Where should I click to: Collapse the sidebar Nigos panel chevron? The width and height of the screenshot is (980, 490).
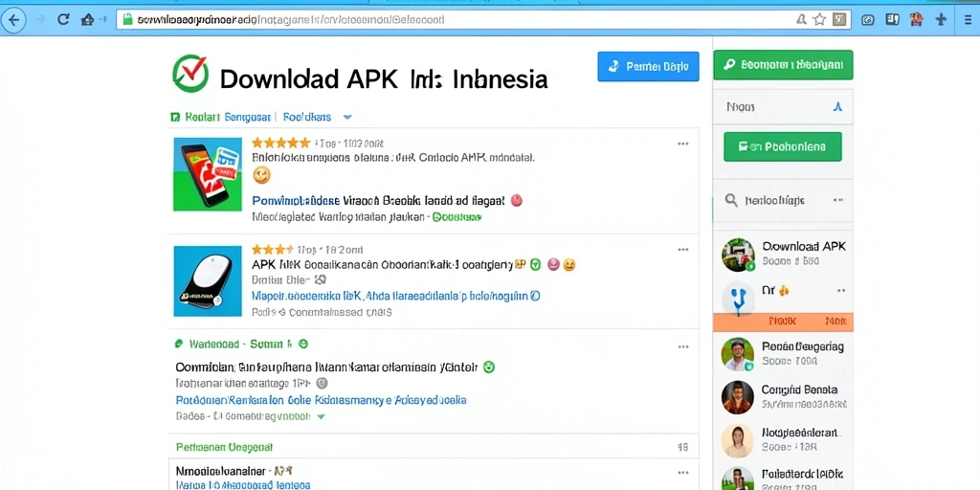[x=838, y=107]
